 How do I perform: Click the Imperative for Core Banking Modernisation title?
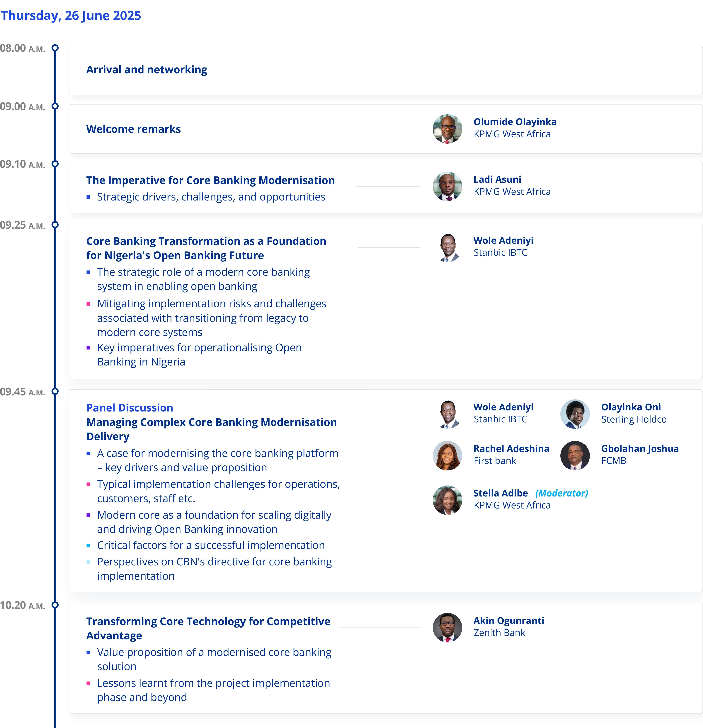tap(210, 180)
